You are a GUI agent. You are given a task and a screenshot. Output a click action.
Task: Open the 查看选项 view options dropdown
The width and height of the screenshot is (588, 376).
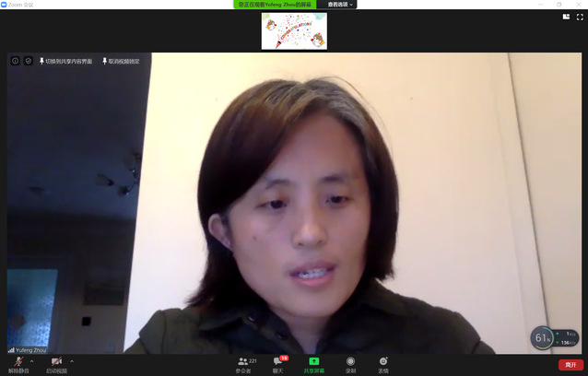pos(340,5)
